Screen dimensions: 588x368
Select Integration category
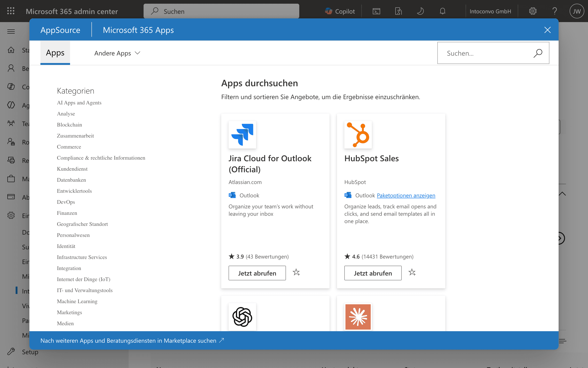coord(69,268)
